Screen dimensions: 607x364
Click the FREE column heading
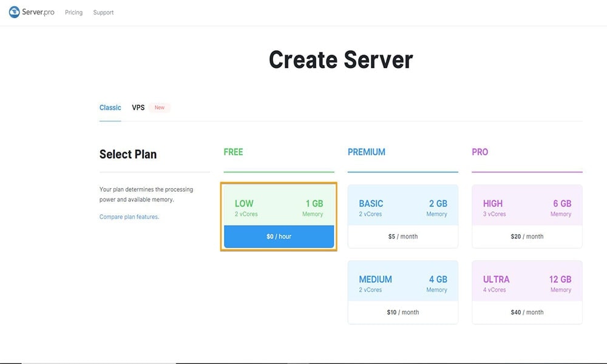click(234, 152)
